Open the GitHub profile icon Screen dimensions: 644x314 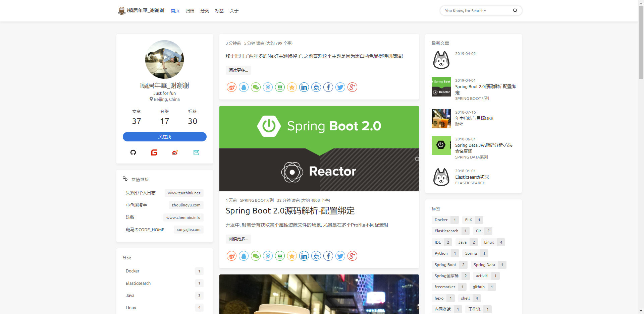[133, 152]
